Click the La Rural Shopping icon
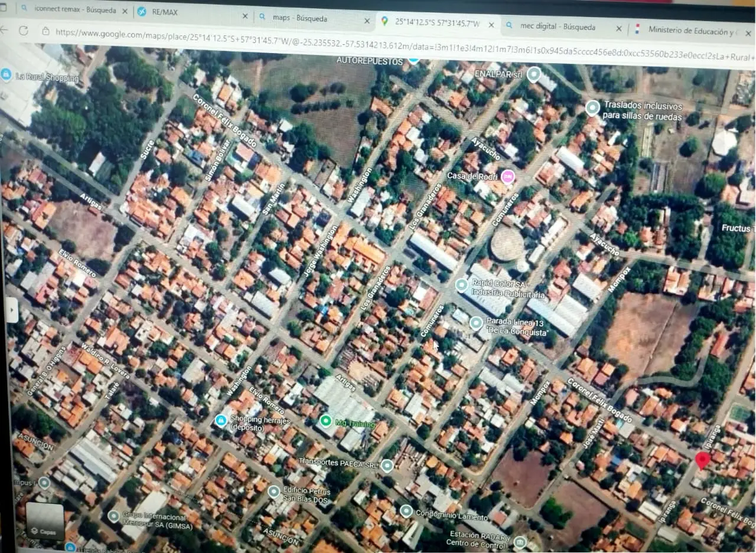 tap(6, 74)
